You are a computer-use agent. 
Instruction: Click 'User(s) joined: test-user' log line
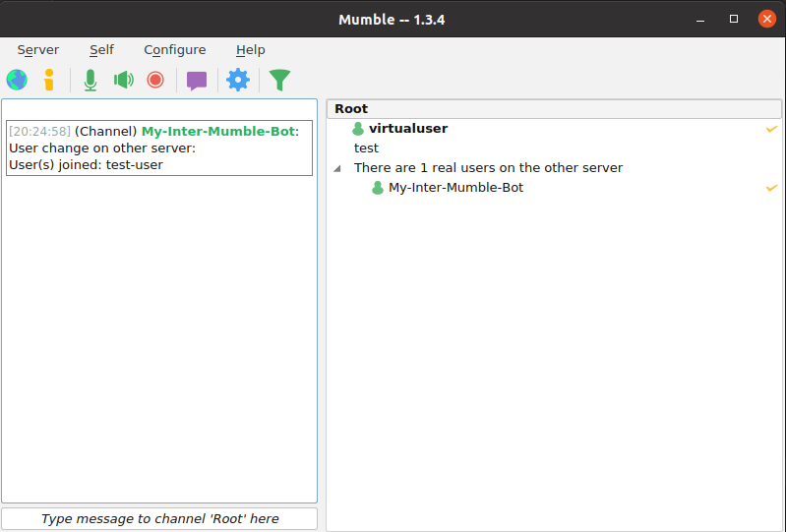coord(87,165)
